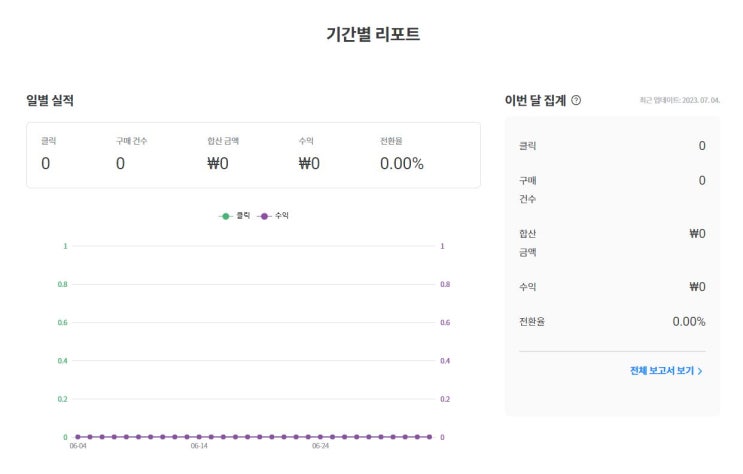Click the monthly 수익 ₩0 row
Screen dimensions: 743x474
click(x=612, y=287)
